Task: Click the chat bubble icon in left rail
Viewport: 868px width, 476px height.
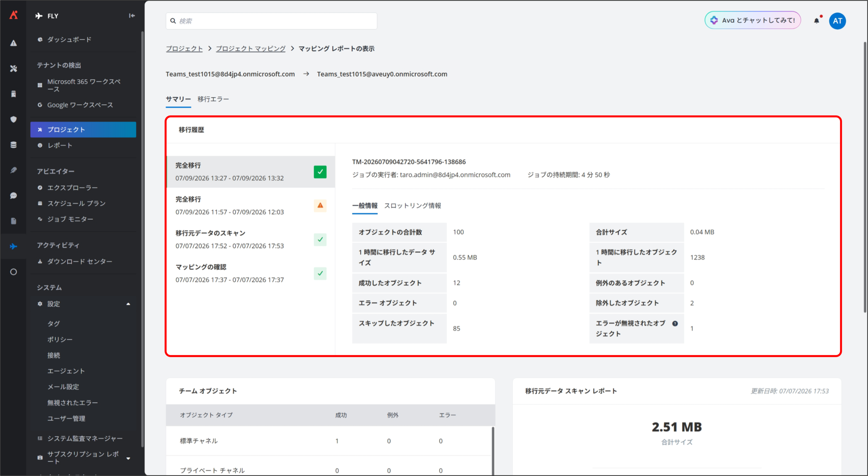Action: (13, 196)
